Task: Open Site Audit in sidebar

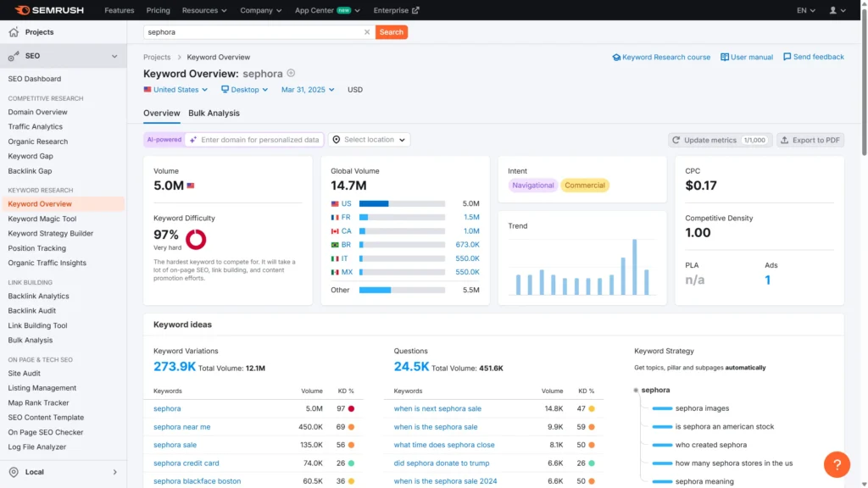Action: tap(24, 374)
